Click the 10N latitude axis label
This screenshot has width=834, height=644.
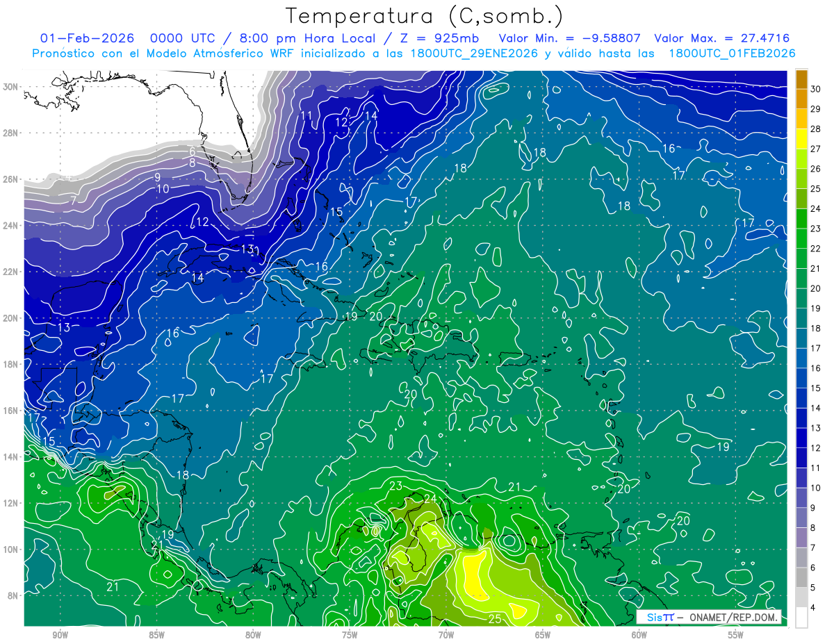(10, 549)
